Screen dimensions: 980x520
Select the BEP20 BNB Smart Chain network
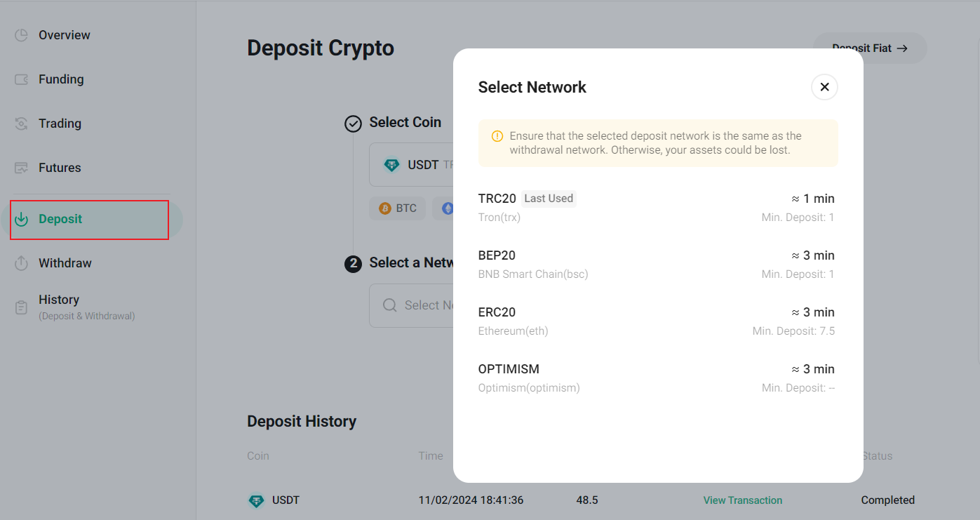pyautogui.click(x=657, y=263)
